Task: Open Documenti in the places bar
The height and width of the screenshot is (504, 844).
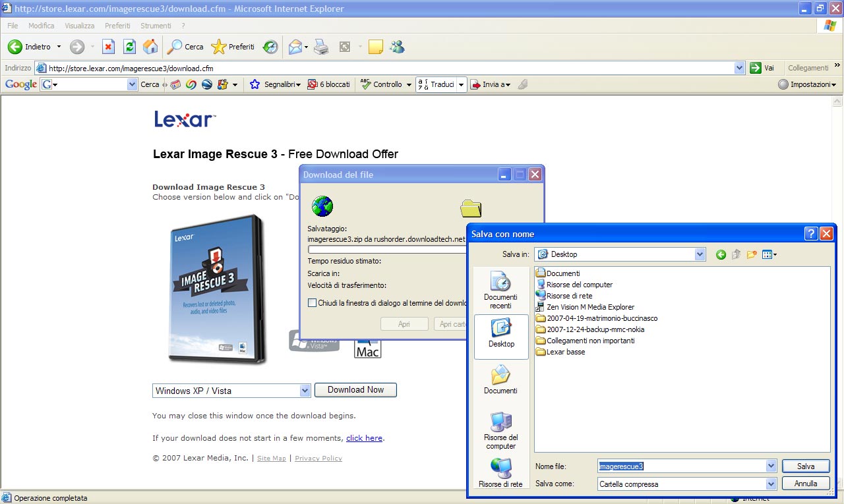Action: click(x=500, y=380)
